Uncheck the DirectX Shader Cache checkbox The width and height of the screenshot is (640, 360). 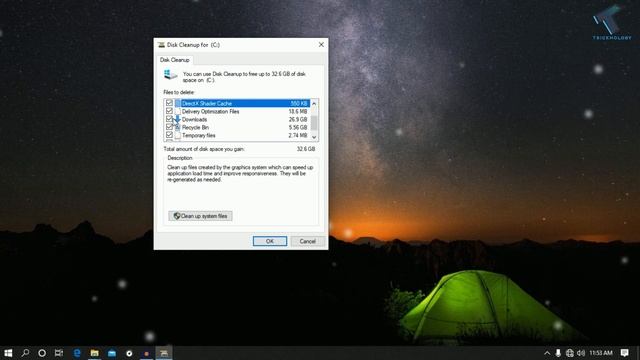(169, 103)
